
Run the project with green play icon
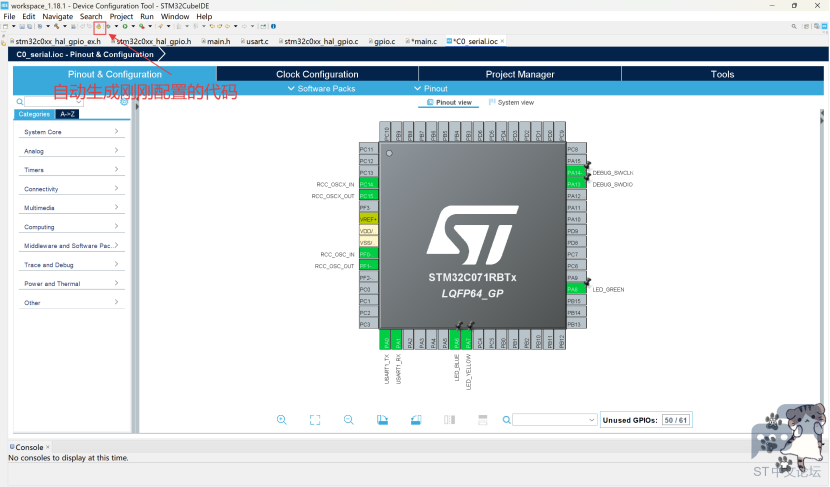click(x=125, y=26)
